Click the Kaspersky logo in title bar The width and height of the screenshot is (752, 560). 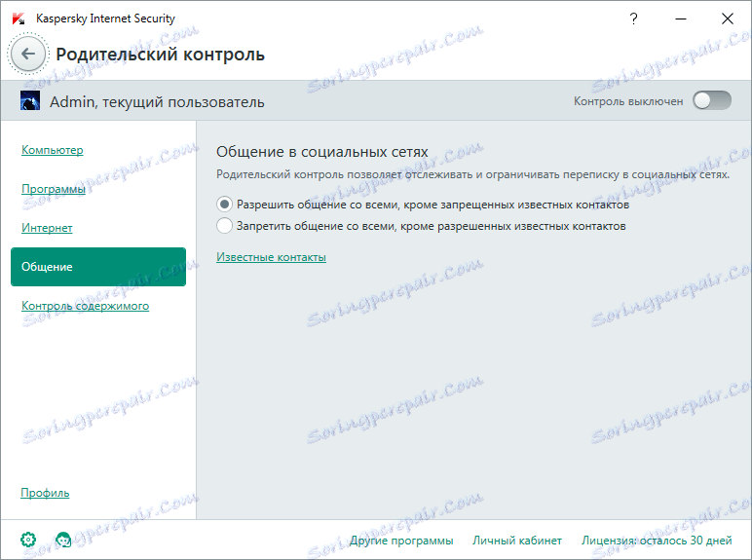click(x=19, y=19)
